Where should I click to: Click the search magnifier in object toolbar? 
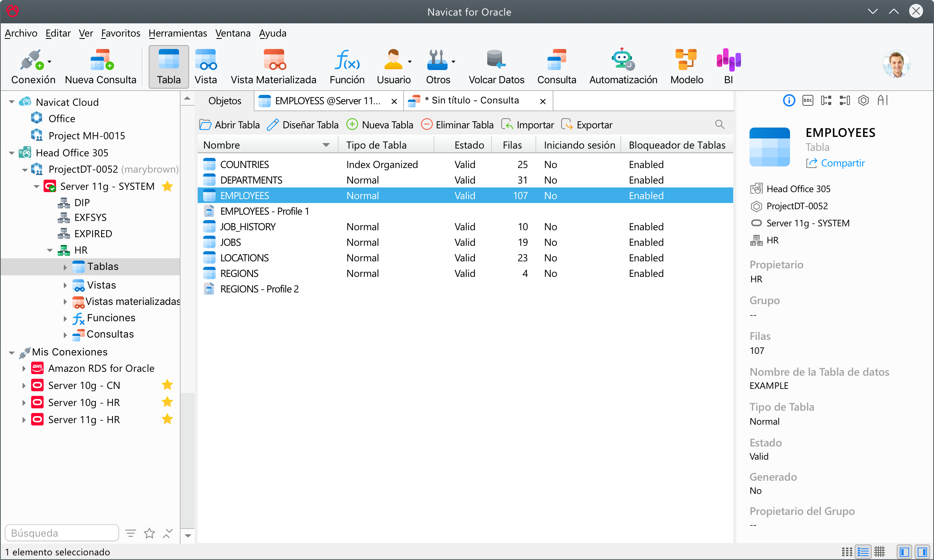(720, 124)
